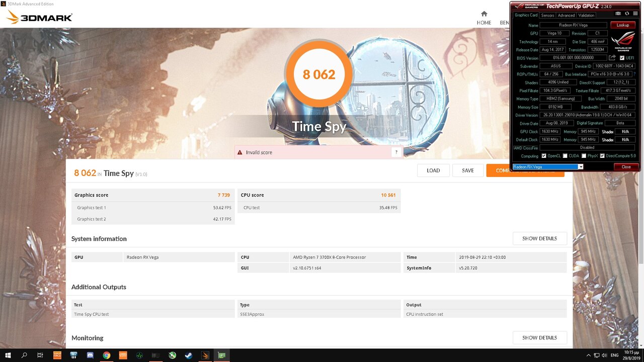Image resolution: width=644 pixels, height=362 pixels.
Task: Click AMD Ryzen 7 3700X processor text
Action: (x=330, y=257)
